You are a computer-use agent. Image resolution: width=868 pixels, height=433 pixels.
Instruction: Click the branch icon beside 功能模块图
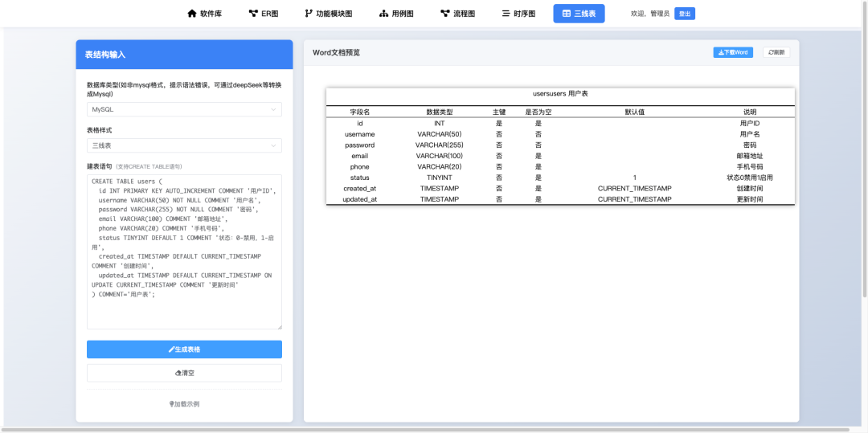309,14
